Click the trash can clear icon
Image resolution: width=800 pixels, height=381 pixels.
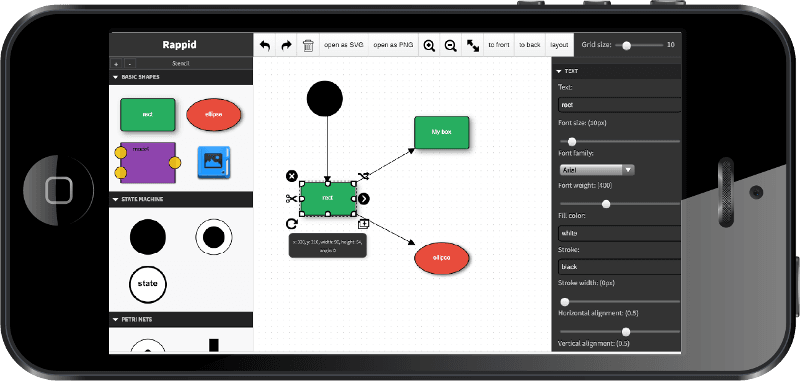click(x=308, y=45)
